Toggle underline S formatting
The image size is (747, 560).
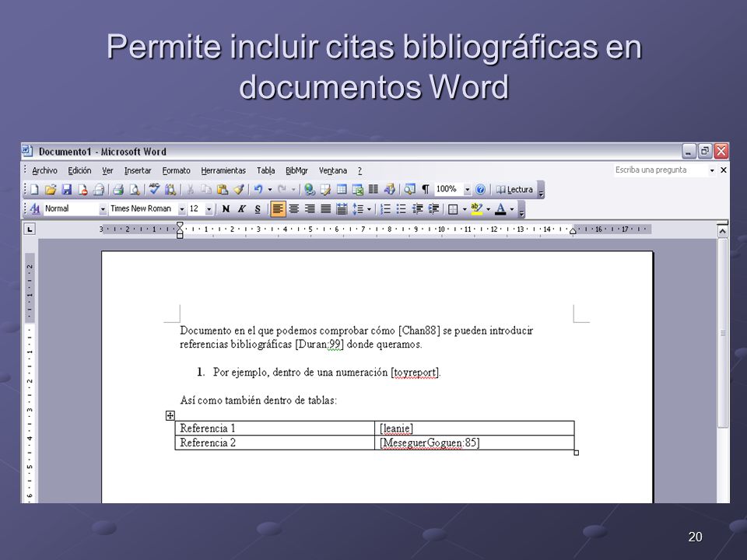point(258,208)
